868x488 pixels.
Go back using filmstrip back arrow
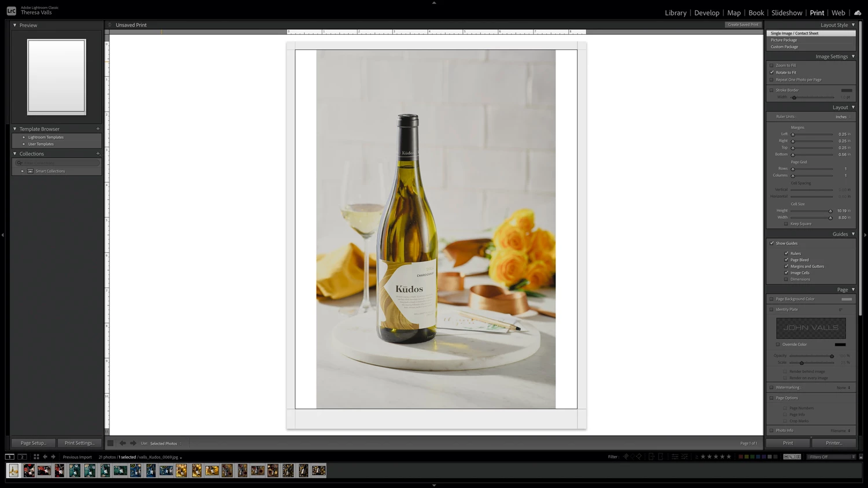pos(45,457)
